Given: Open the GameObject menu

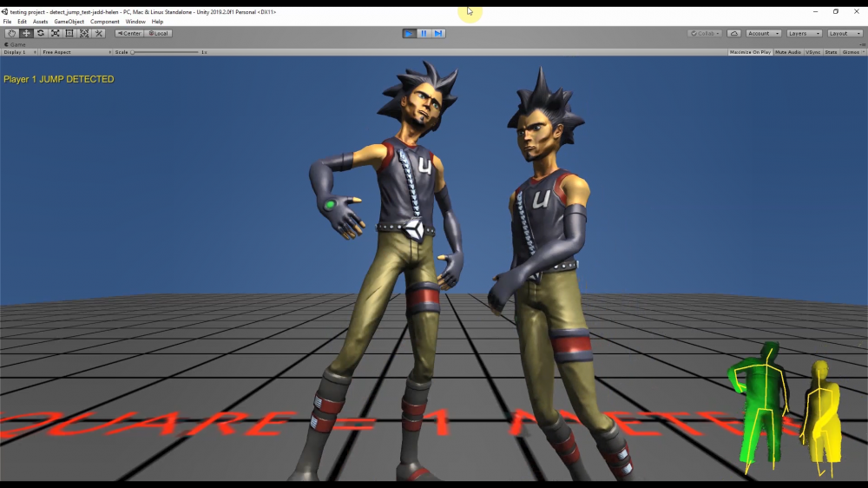Looking at the screenshot, I should pos(69,22).
